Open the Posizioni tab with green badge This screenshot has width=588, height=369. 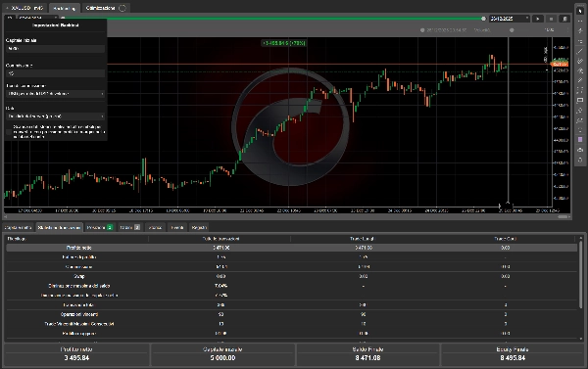coord(100,227)
